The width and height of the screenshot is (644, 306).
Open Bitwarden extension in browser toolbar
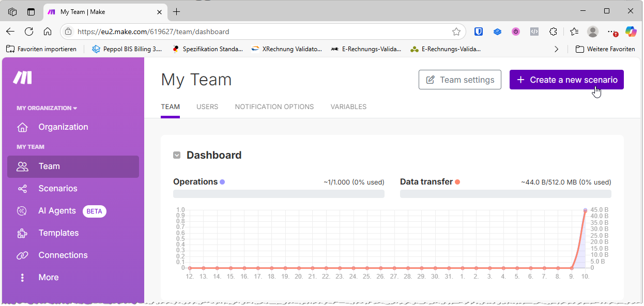(479, 32)
